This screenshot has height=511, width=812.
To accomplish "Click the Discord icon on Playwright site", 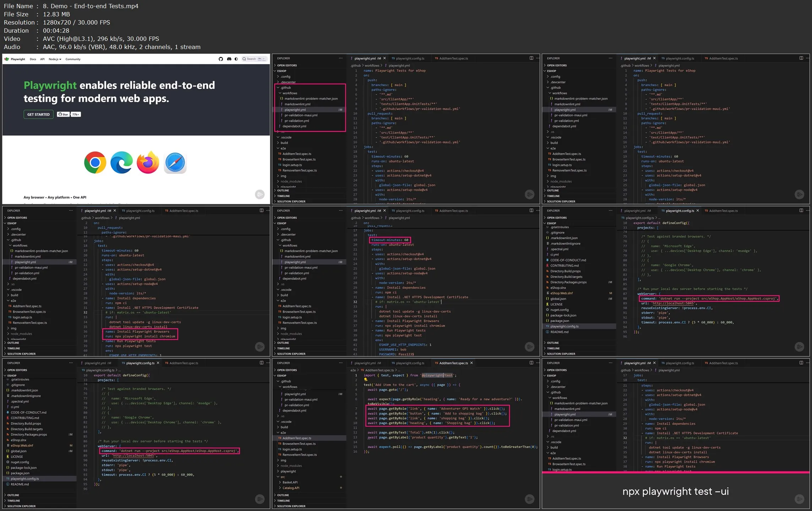I will pos(229,59).
